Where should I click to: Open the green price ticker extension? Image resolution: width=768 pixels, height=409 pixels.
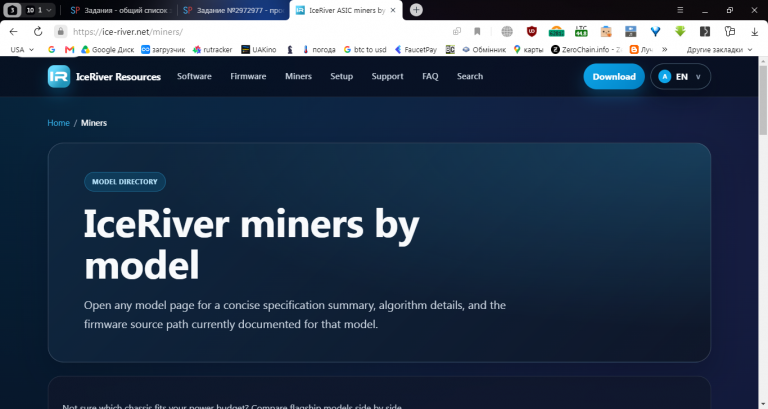556,31
